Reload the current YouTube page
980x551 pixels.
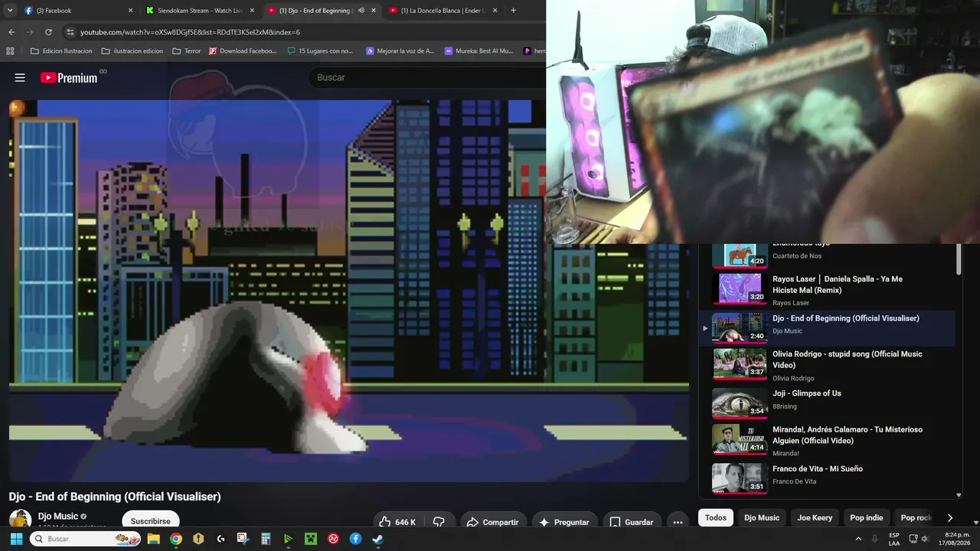click(48, 32)
